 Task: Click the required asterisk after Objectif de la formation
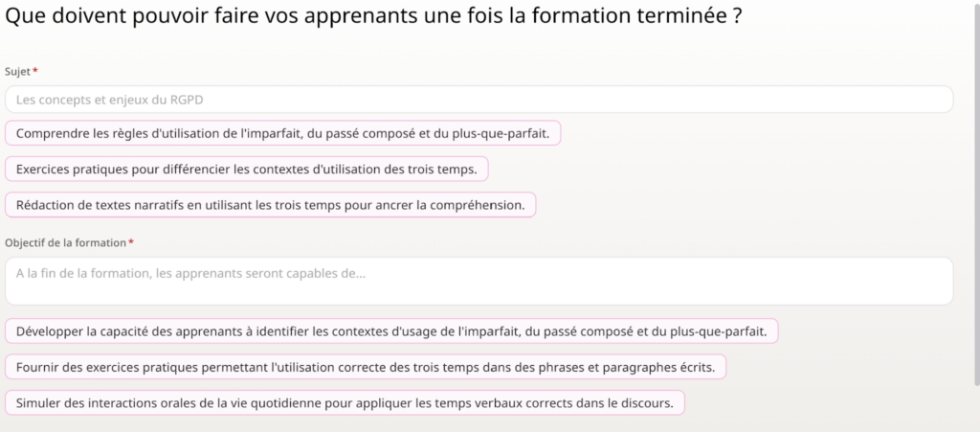point(131,243)
